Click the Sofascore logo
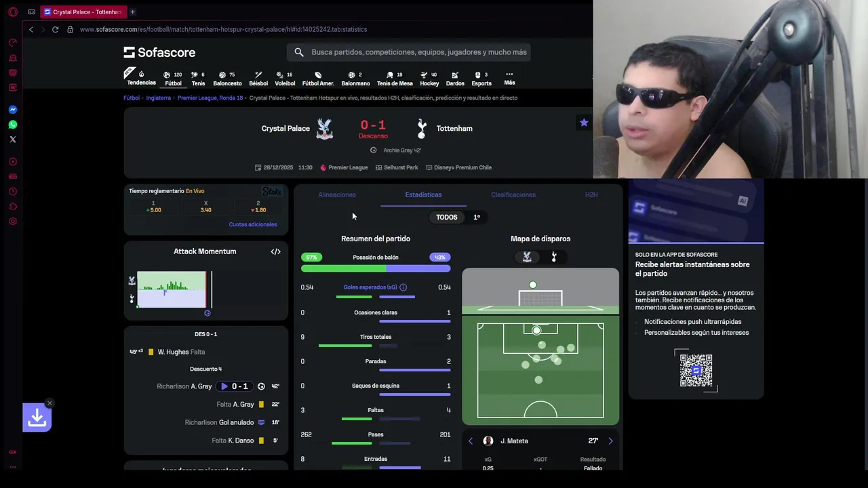Viewport: 868px width, 488px height. 159,52
